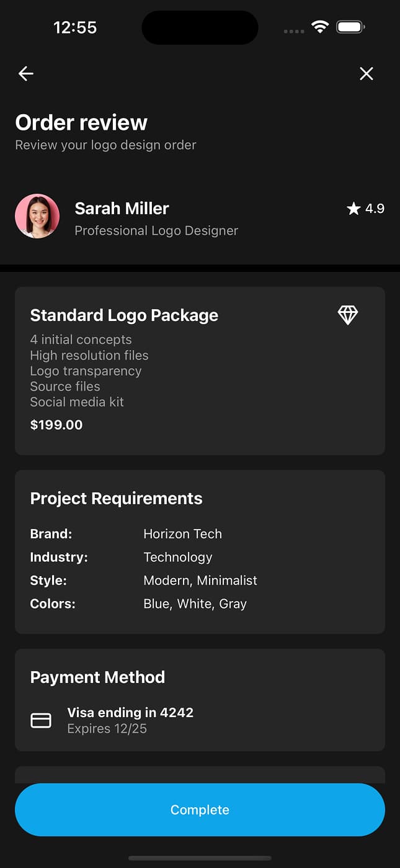The image size is (400, 868).
Task: Tap the Wi-Fi status icon
Action: click(x=320, y=27)
